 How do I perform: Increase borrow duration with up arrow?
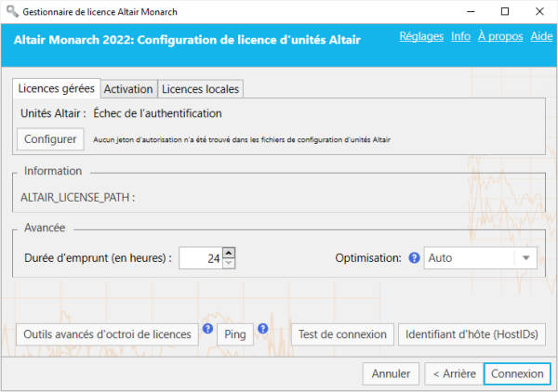tap(229, 253)
